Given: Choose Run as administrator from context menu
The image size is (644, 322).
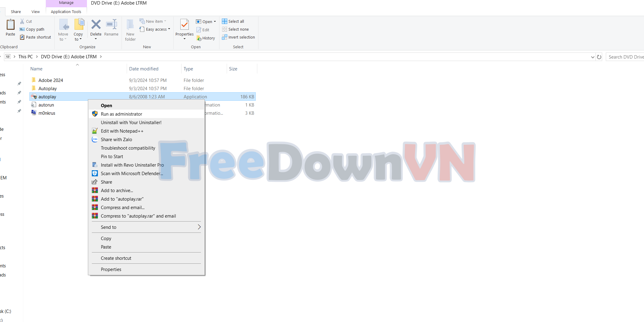Looking at the screenshot, I should click(121, 114).
